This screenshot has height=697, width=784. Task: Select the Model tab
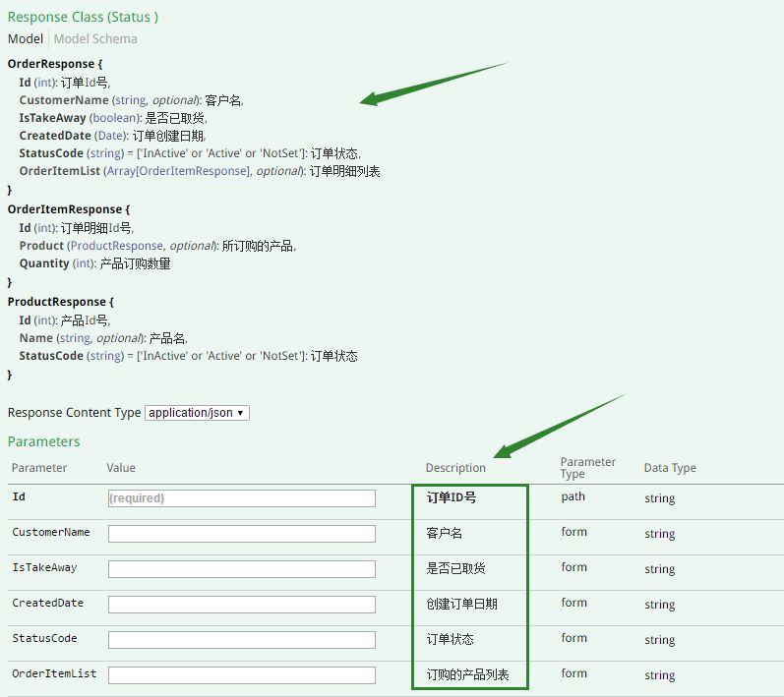(x=26, y=39)
